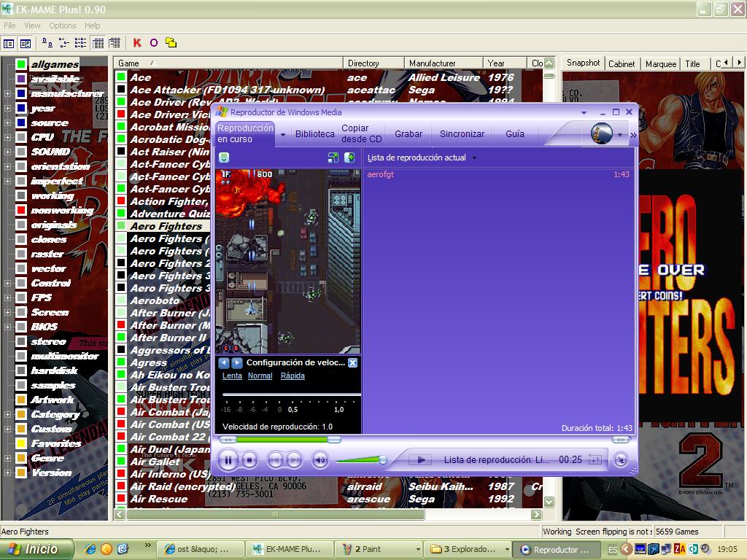Hide the playlist pane in Media Player
Image resolution: width=747 pixels, height=560 pixels.
tap(349, 157)
